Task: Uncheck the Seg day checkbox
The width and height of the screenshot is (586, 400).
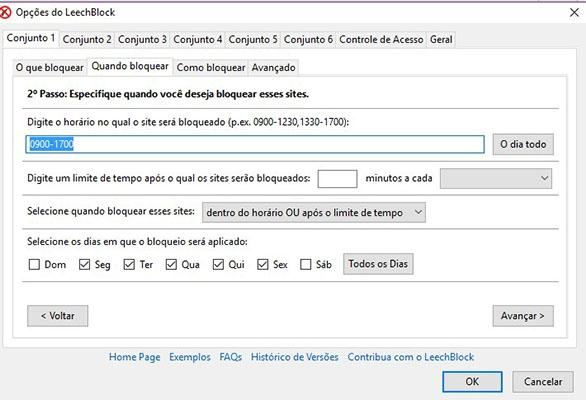Action: pyautogui.click(x=84, y=264)
